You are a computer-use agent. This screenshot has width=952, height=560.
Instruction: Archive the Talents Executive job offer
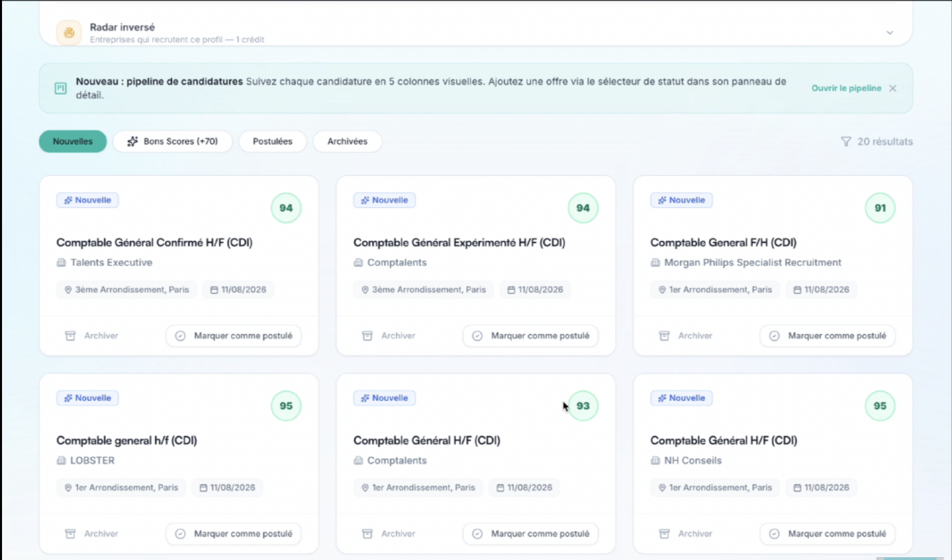pos(91,335)
